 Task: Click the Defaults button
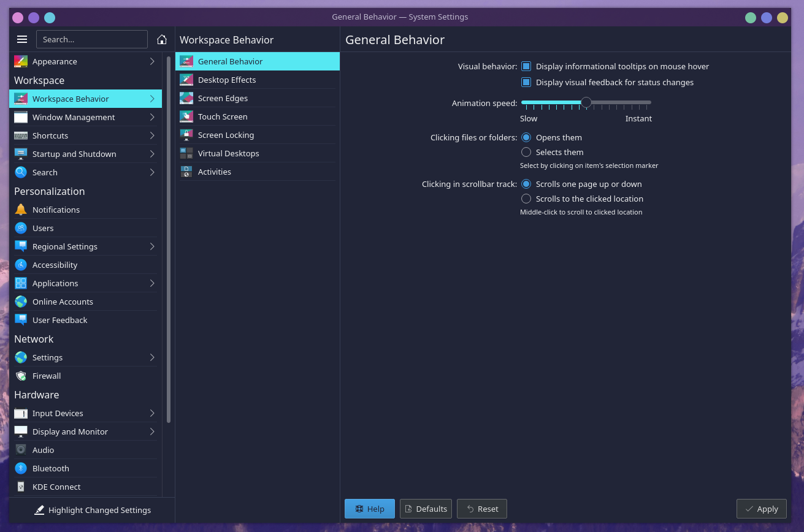[426, 509]
